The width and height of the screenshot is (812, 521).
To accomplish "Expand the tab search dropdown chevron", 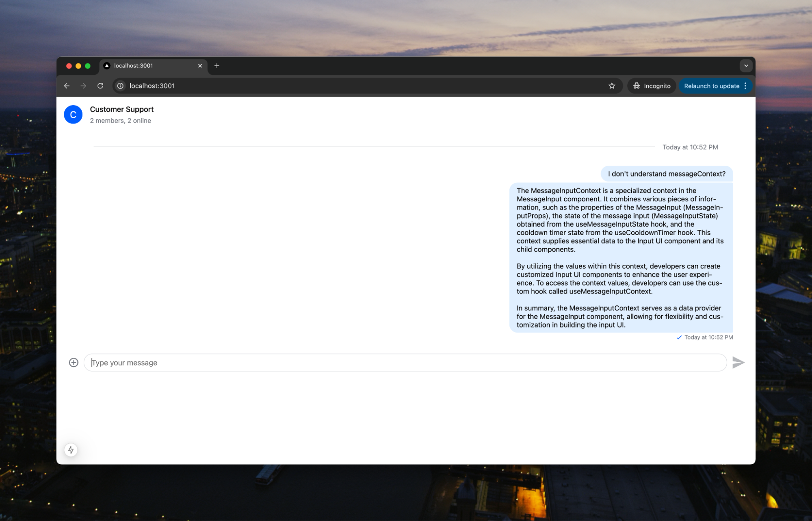I will [x=746, y=66].
